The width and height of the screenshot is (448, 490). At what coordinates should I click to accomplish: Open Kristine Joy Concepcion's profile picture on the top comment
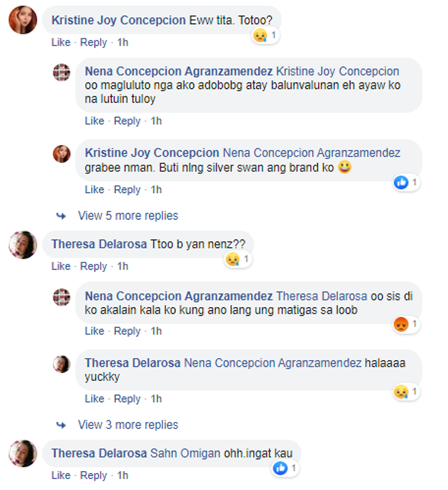pyautogui.click(x=23, y=20)
